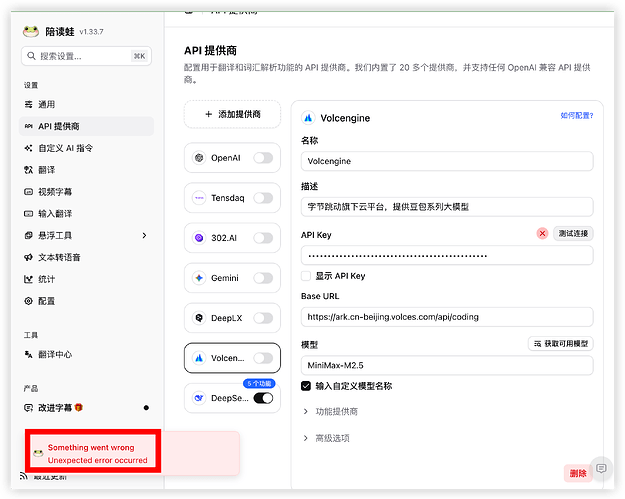
Task: Click the 模型 name field MiniMax-M2.5
Action: point(447,365)
